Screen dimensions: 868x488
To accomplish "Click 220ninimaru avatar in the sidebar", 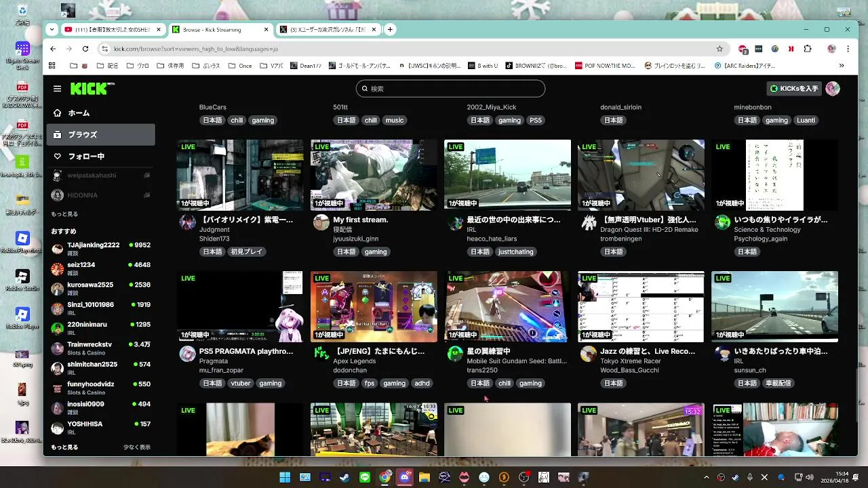I will 58,328.
